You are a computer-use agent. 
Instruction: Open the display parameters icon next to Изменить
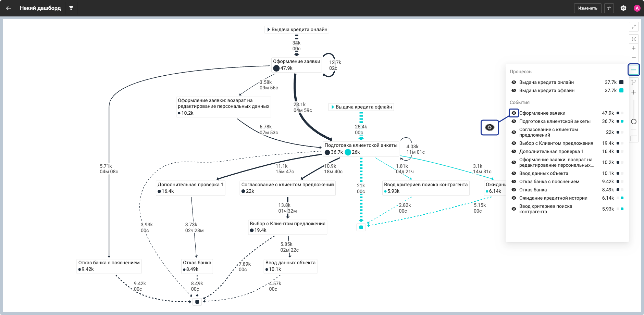tap(609, 8)
